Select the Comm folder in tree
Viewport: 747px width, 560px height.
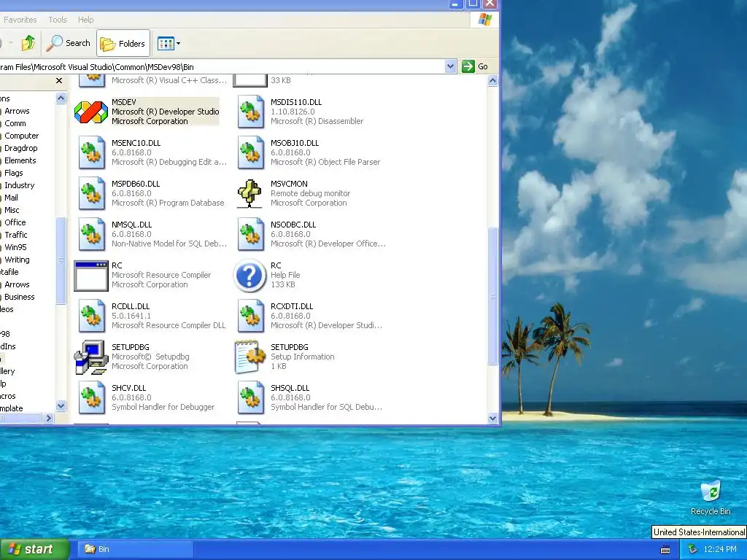point(15,123)
